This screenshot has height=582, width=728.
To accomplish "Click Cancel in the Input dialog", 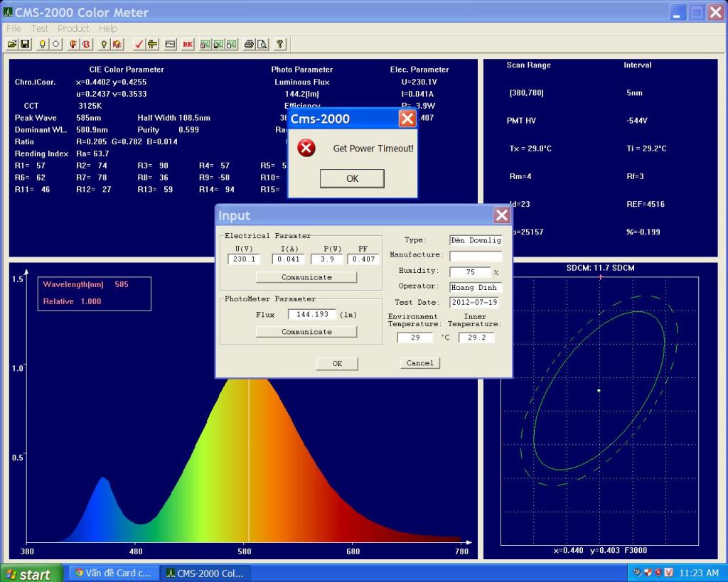I will click(x=419, y=363).
